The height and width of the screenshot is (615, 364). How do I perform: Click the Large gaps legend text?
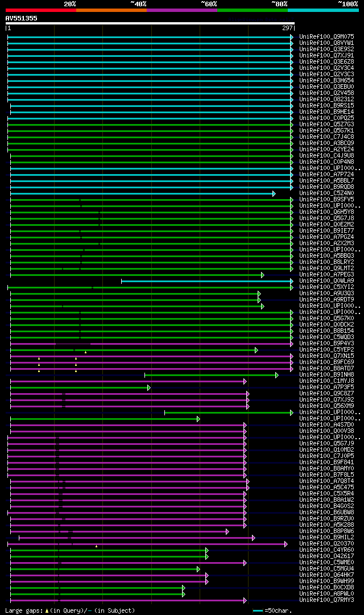click(x=70, y=610)
